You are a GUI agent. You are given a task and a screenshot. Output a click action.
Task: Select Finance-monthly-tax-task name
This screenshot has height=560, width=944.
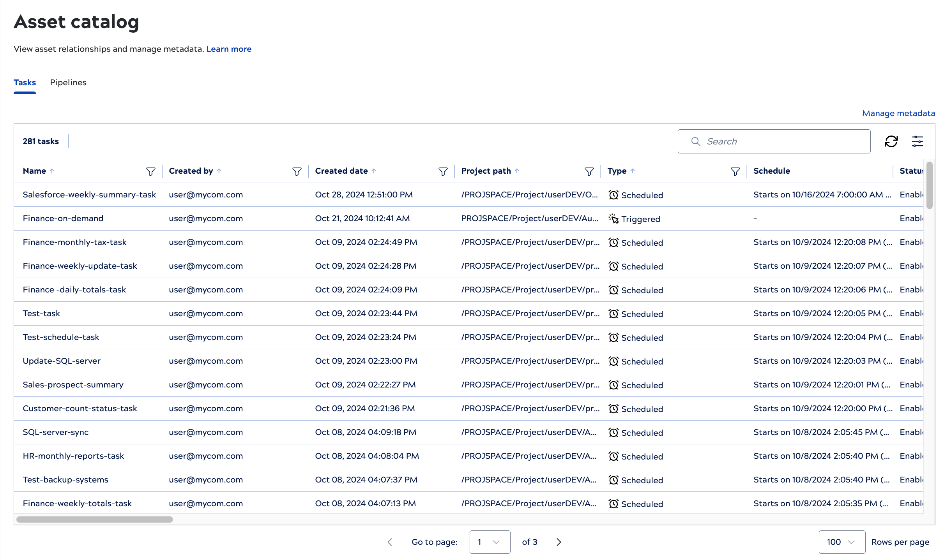74,242
